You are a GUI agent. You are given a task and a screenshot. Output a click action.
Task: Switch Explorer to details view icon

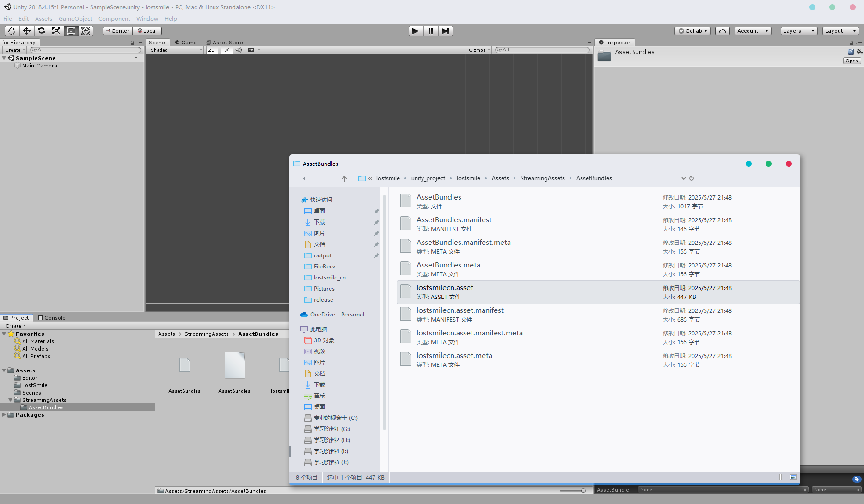coord(783,477)
